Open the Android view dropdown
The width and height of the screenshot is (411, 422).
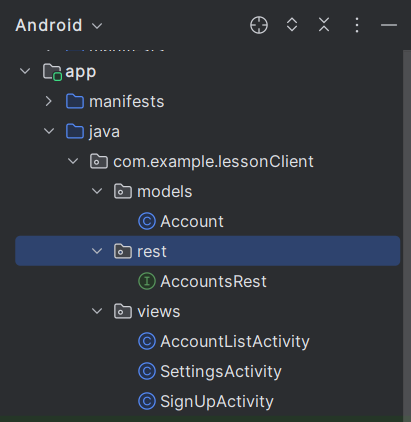(x=59, y=25)
